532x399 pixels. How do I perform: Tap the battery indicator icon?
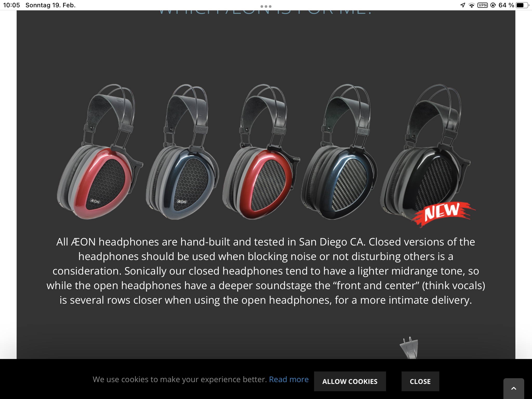tap(522, 5)
